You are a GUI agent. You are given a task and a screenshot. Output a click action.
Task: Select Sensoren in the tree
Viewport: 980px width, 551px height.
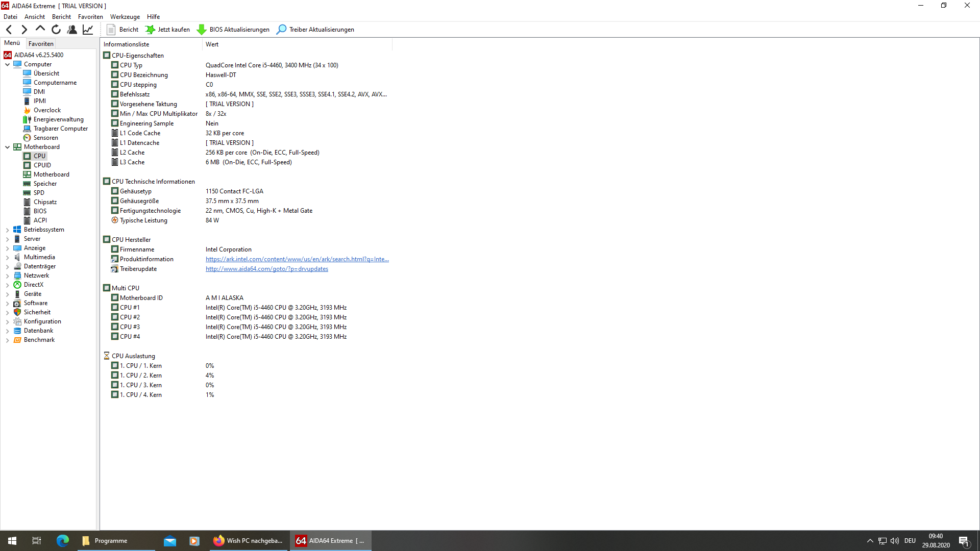coord(45,138)
